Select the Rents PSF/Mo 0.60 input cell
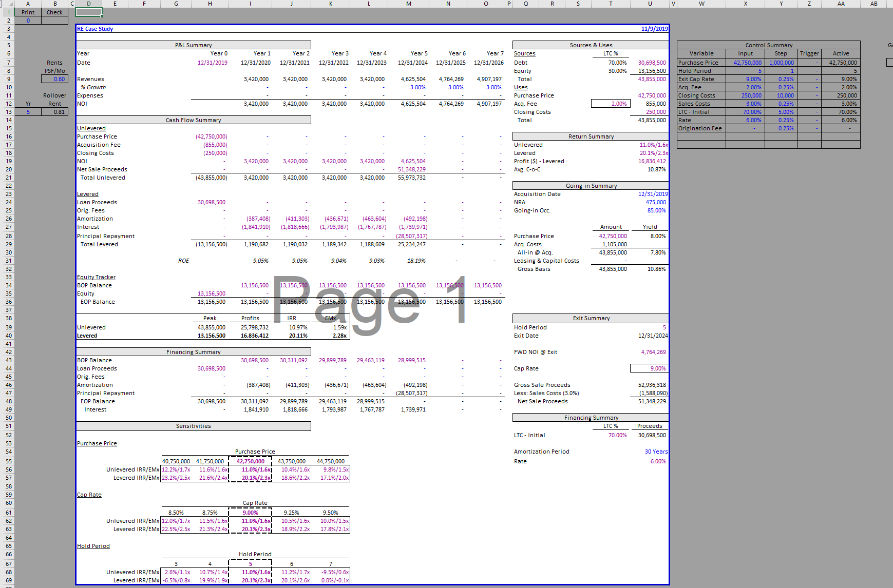 [55, 79]
